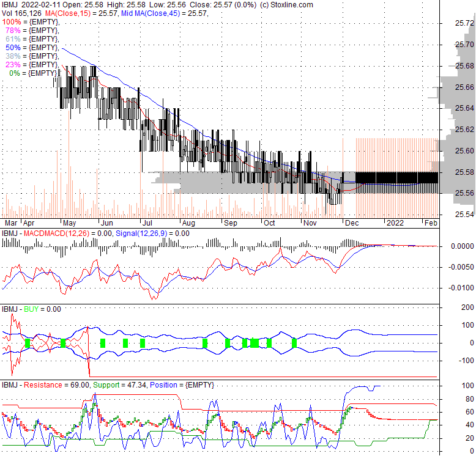Click the 25.58 price axis label

pyautogui.click(x=464, y=172)
